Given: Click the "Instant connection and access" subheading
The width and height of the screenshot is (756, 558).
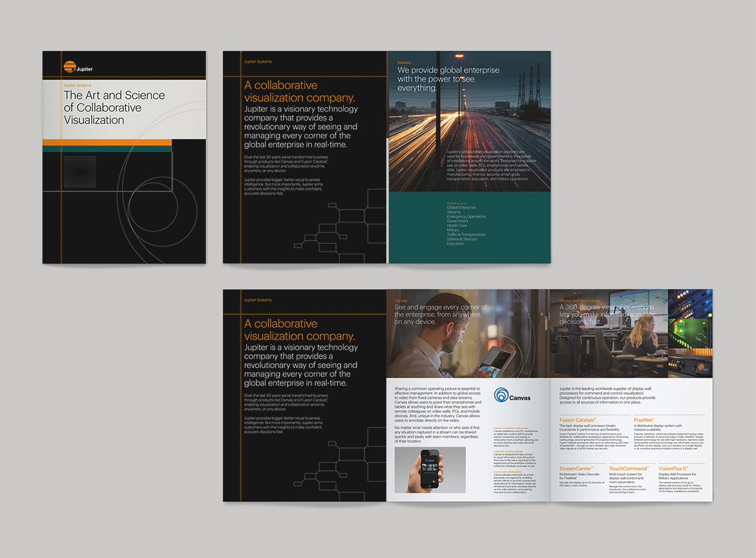Looking at the screenshot, I should pos(510,428).
